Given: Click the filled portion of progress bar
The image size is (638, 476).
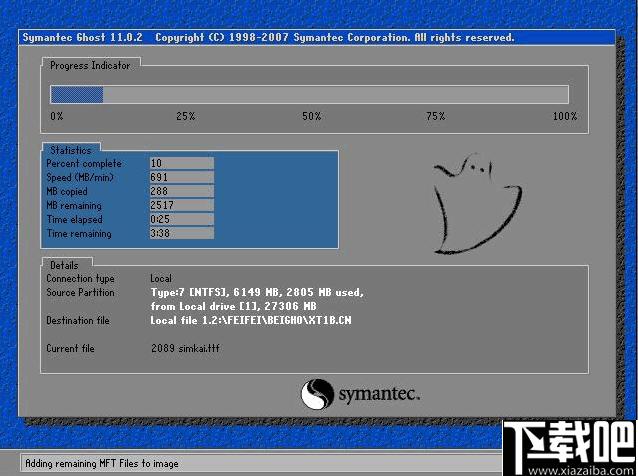Looking at the screenshot, I should pyautogui.click(x=76, y=95).
